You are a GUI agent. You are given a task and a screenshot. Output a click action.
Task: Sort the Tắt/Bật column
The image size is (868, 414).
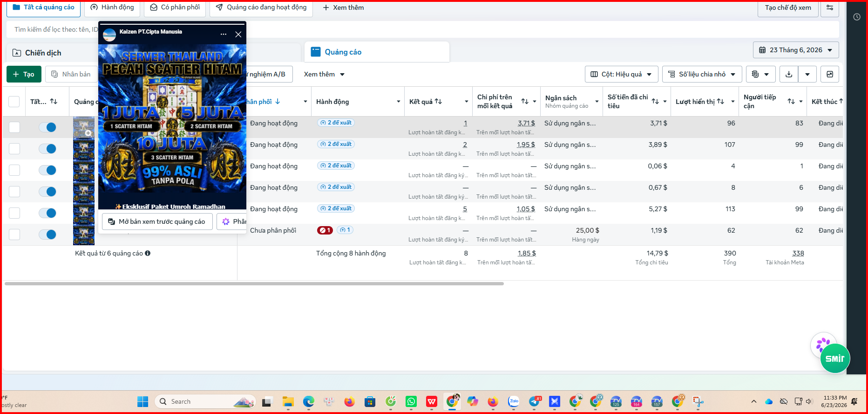tap(54, 101)
